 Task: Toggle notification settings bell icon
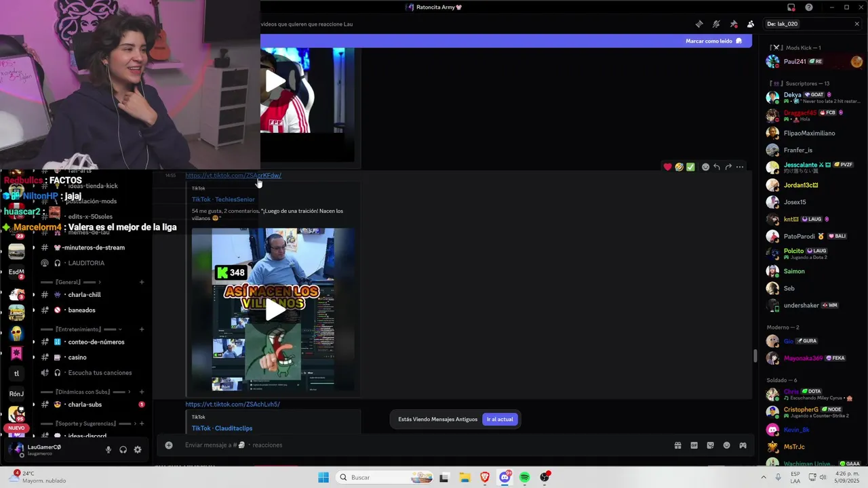(716, 24)
